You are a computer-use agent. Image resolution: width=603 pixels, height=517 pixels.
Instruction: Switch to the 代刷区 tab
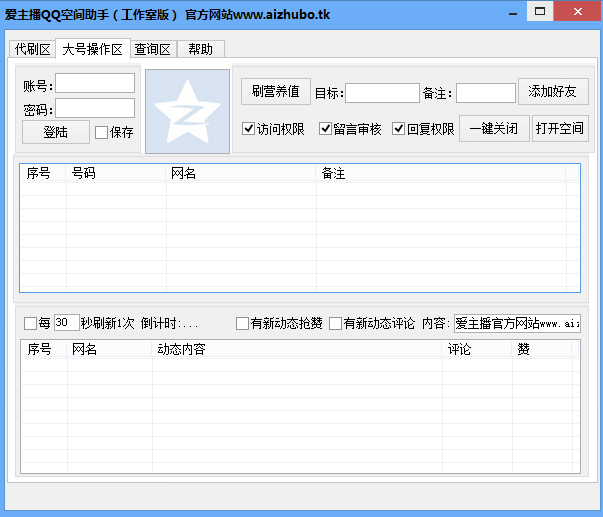(x=32, y=49)
